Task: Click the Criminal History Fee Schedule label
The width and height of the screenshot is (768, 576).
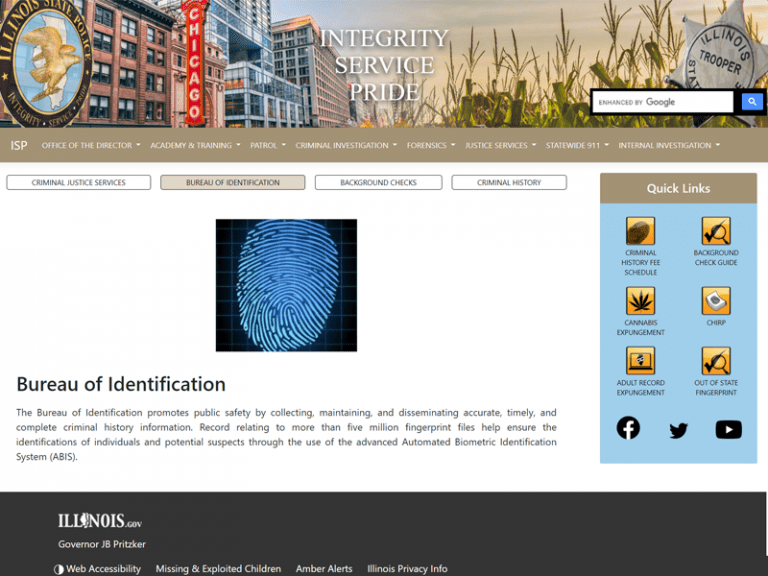Action: coord(640,263)
